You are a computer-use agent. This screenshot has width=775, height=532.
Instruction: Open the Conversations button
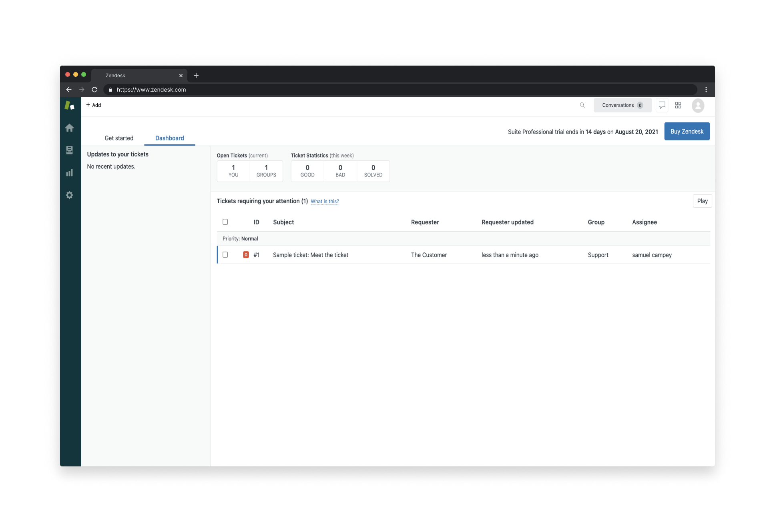[622, 105]
